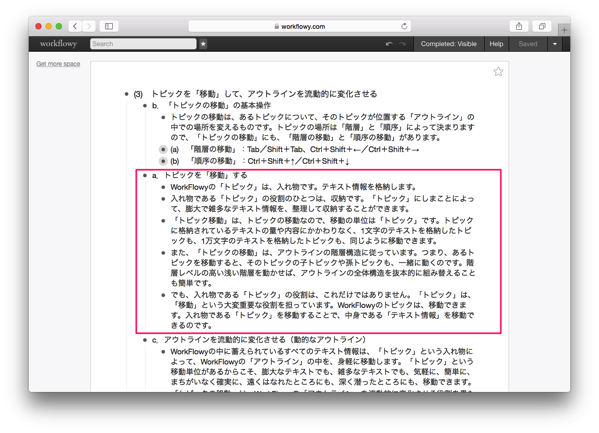Viewport: 599px width, 433px height.
Task: Show the Safari sidebar panel icon
Action: tap(109, 26)
